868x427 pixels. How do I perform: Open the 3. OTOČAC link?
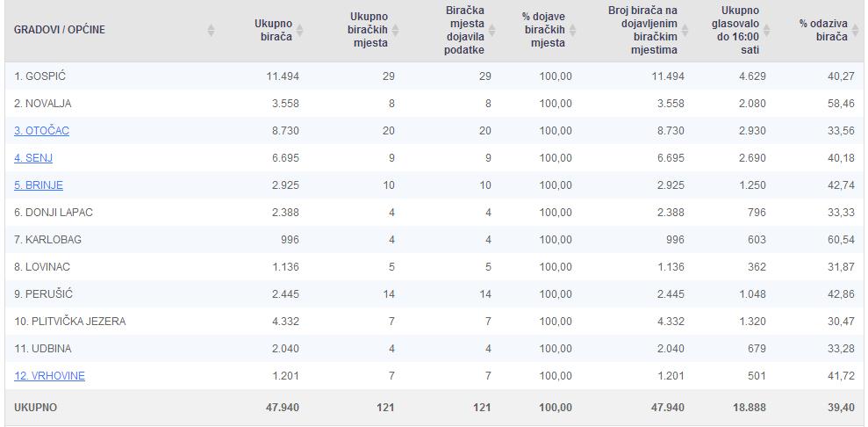coord(41,131)
